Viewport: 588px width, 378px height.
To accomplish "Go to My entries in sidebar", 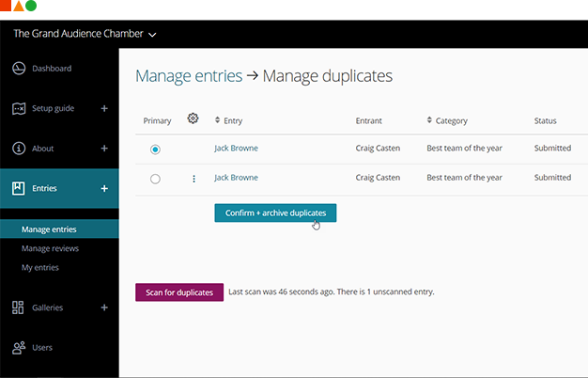I will tap(40, 268).
